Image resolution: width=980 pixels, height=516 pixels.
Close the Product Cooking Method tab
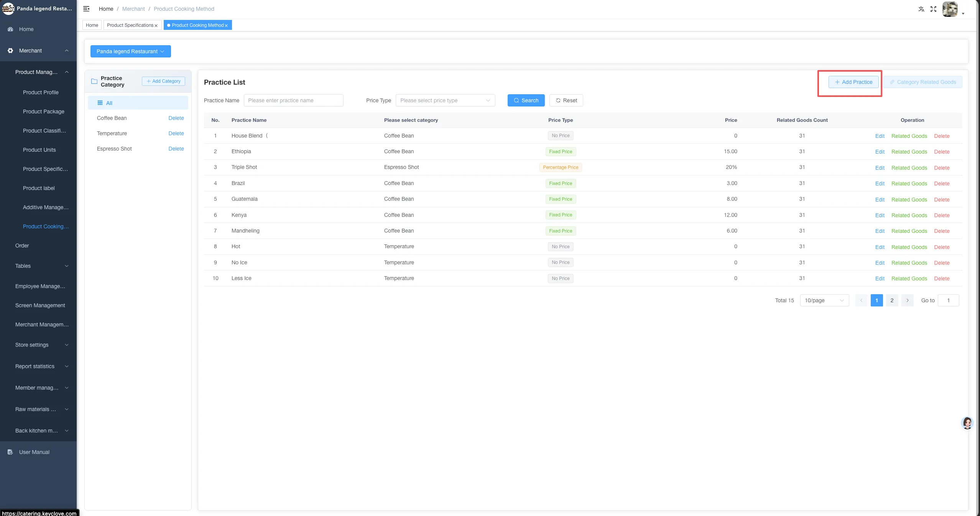(226, 26)
